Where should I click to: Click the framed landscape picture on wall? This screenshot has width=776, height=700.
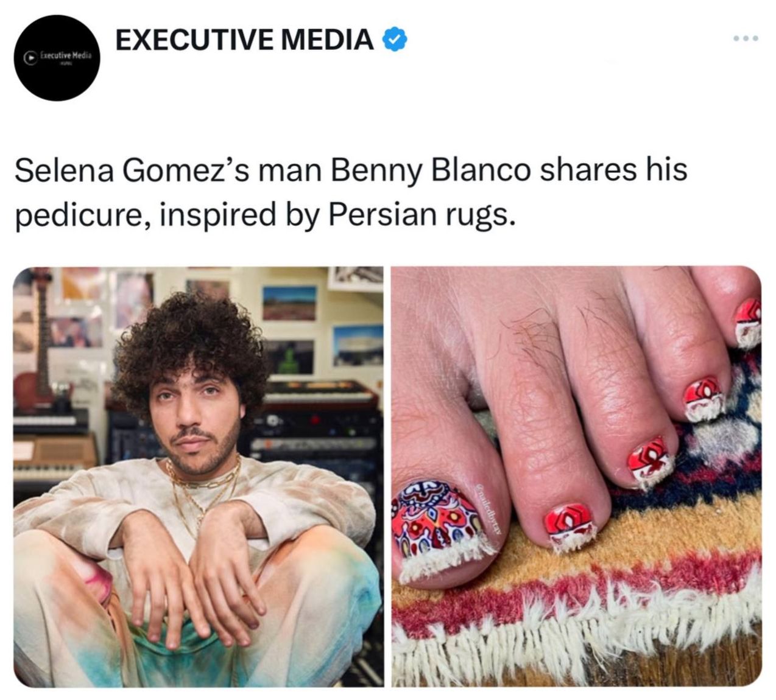click(289, 303)
